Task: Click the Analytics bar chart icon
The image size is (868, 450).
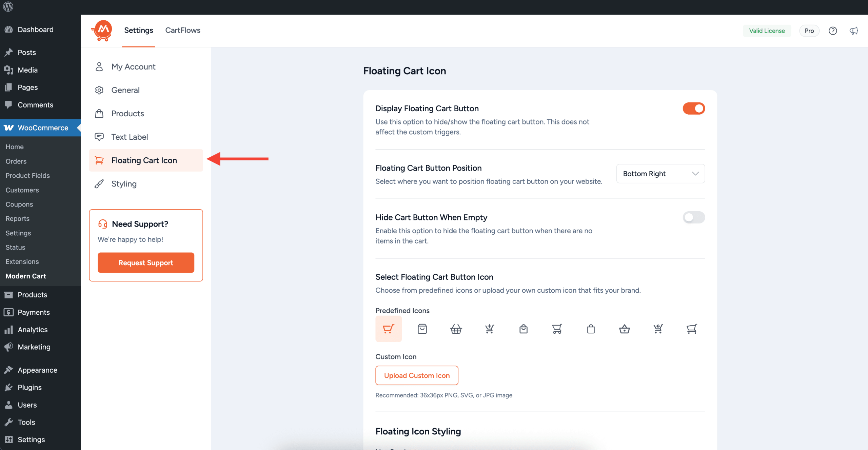Action: pos(9,330)
